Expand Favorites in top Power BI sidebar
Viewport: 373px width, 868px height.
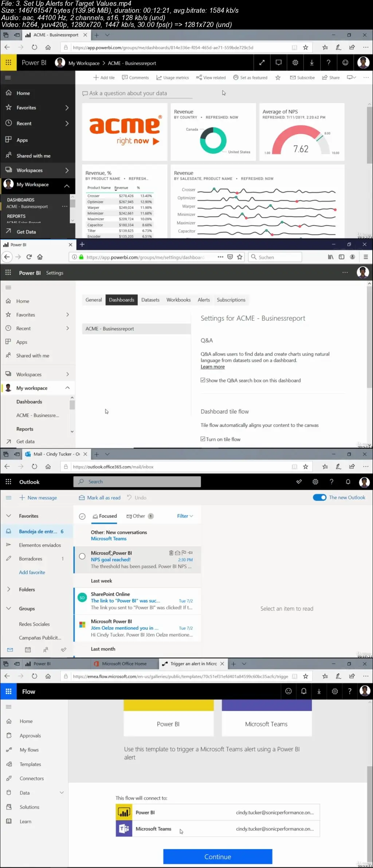coord(67,108)
